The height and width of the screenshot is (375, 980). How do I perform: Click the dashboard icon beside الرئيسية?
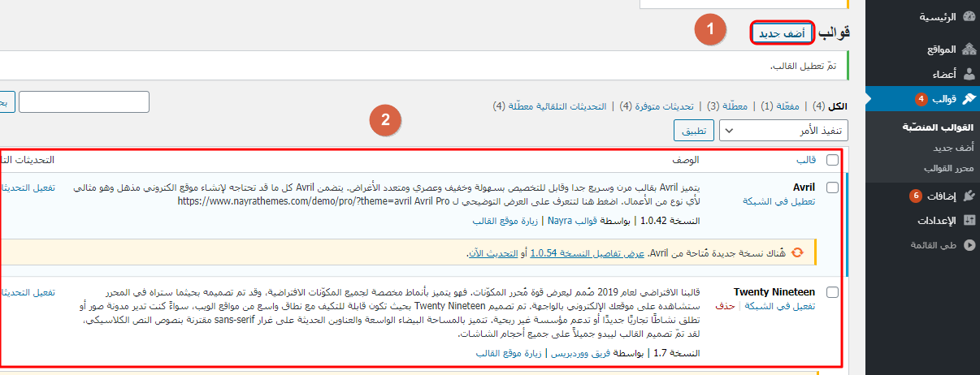pos(969,16)
